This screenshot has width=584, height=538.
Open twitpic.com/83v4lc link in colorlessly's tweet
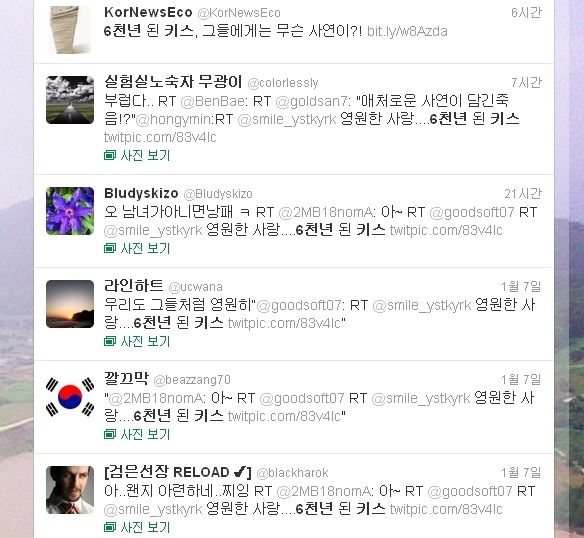pos(160,137)
